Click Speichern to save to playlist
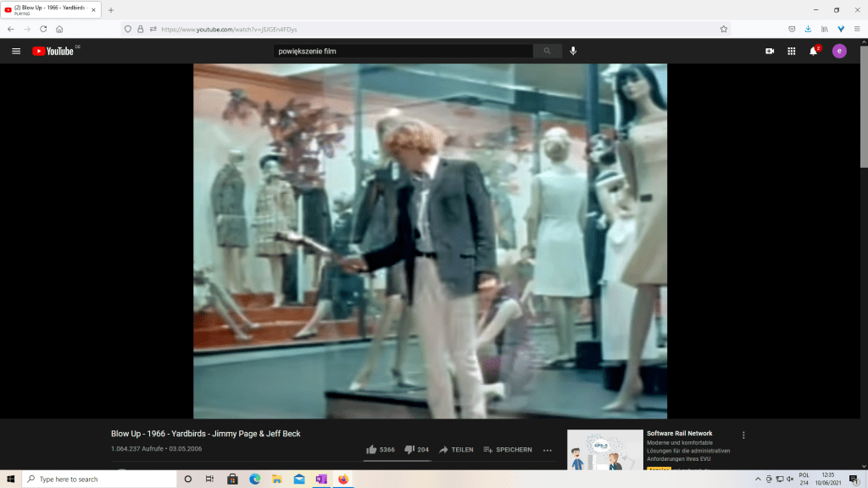868x488 pixels. coord(508,449)
